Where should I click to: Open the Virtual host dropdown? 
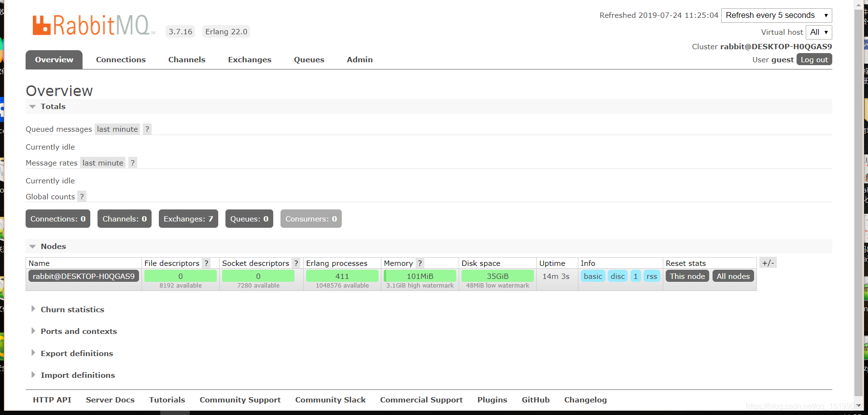pyautogui.click(x=819, y=32)
